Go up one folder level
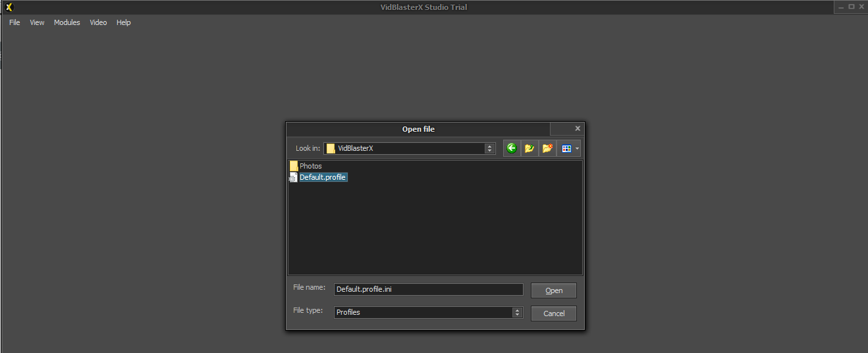The height and width of the screenshot is (353, 868). (x=529, y=148)
